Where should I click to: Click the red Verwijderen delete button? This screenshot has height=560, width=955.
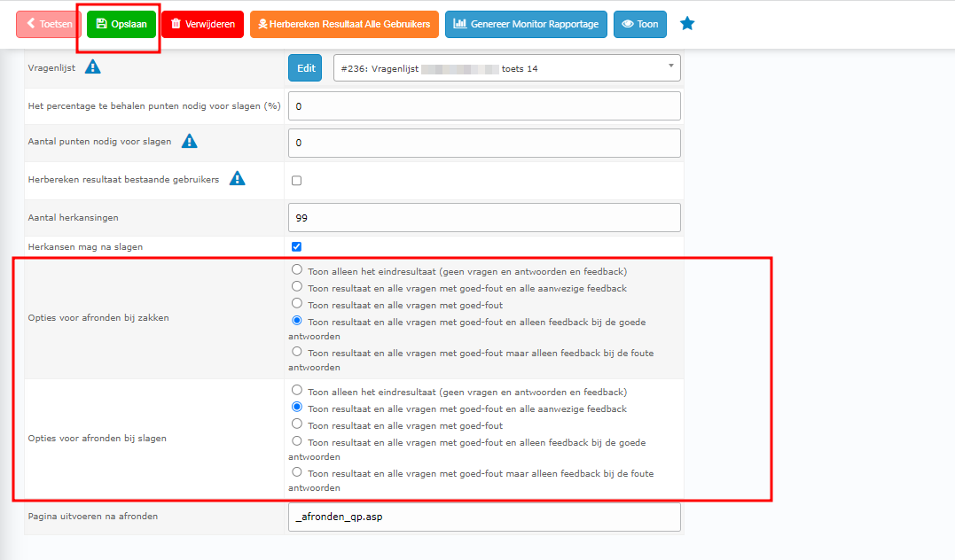coord(202,24)
